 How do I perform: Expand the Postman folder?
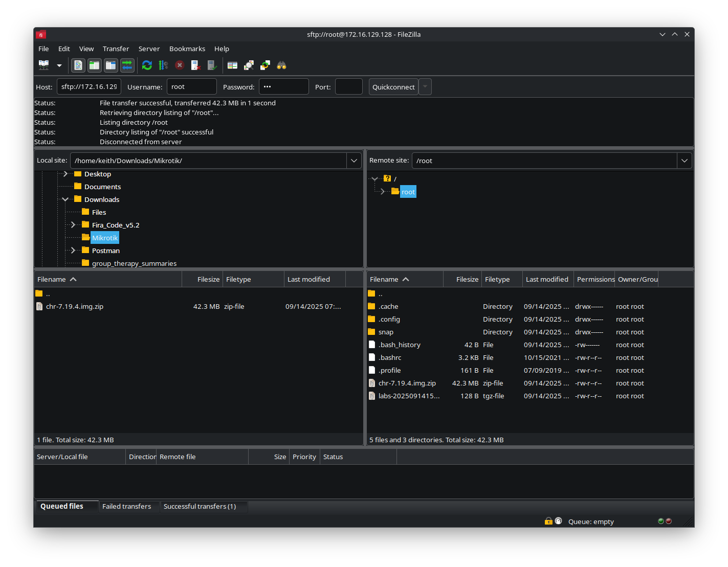click(73, 251)
